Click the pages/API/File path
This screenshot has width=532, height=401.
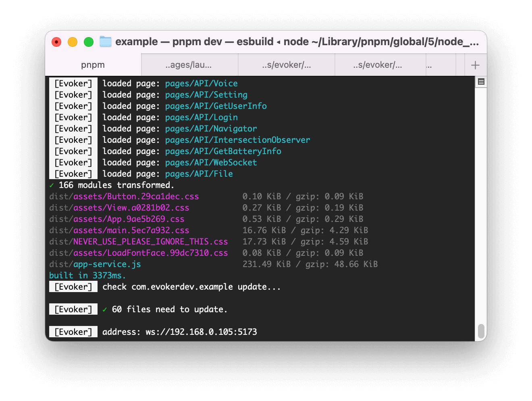pyautogui.click(x=199, y=174)
